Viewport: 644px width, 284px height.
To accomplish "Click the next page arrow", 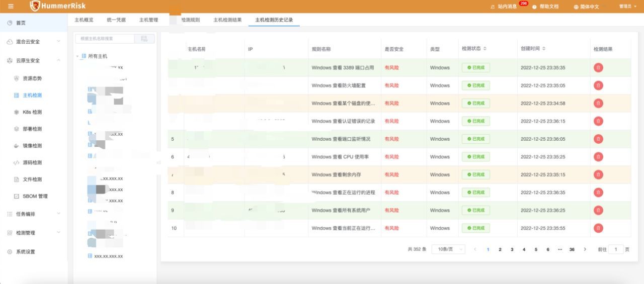I will 585,249.
